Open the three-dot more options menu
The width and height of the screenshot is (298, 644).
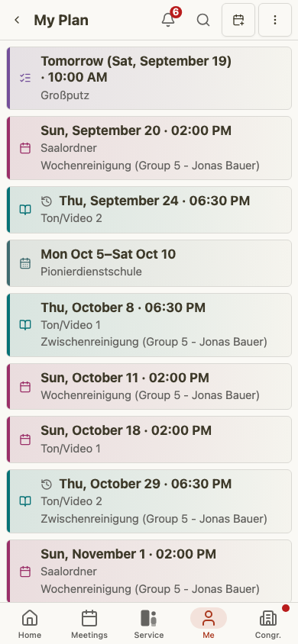(275, 20)
